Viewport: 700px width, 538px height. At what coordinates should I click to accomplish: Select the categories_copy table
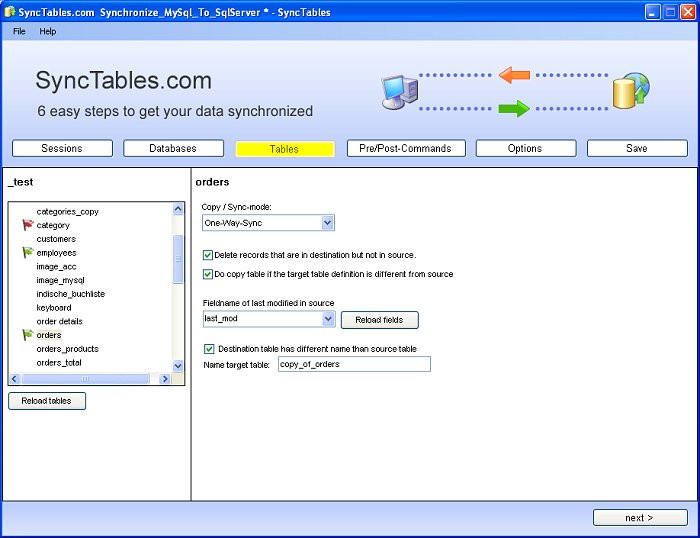click(67, 211)
